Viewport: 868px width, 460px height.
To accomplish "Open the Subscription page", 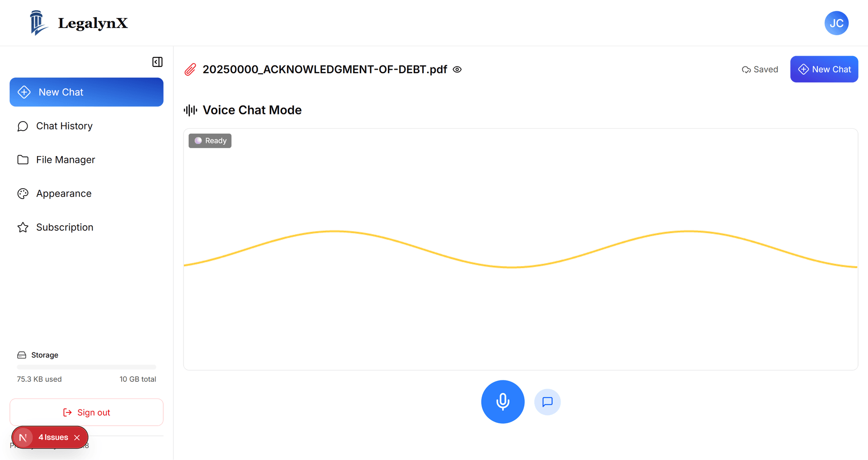I will click(x=65, y=228).
